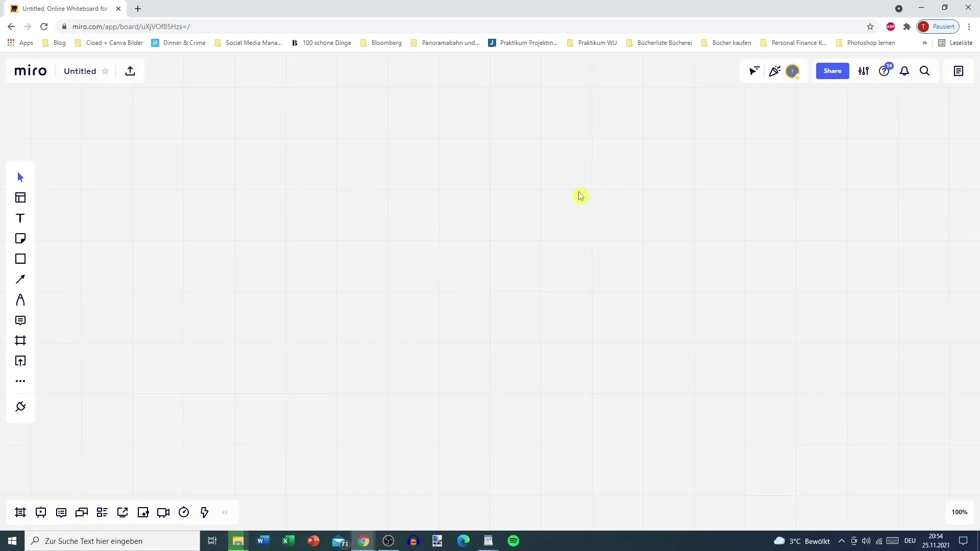Expand the integrations panel icon
Image resolution: width=980 pixels, height=551 pixels.
pos(20,406)
